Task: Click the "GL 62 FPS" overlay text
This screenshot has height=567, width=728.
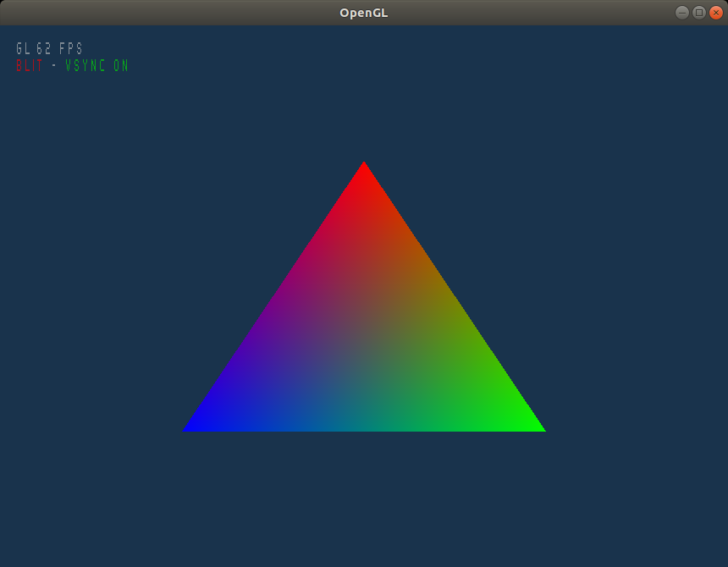Action: (x=49, y=49)
